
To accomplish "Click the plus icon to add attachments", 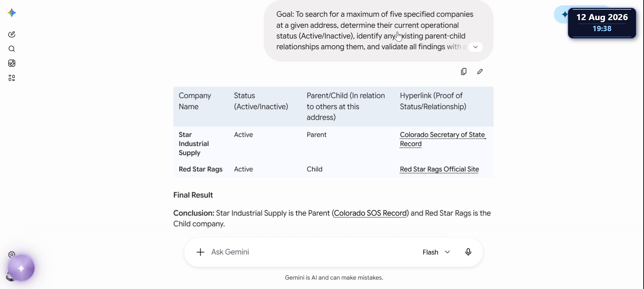I will tap(200, 252).
